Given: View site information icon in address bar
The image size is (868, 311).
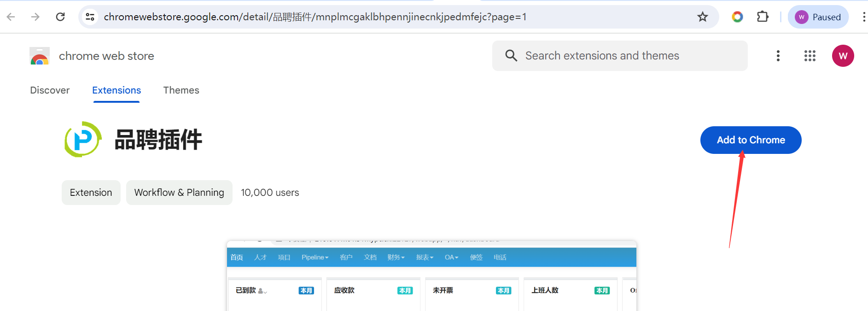Looking at the screenshot, I should 90,17.
